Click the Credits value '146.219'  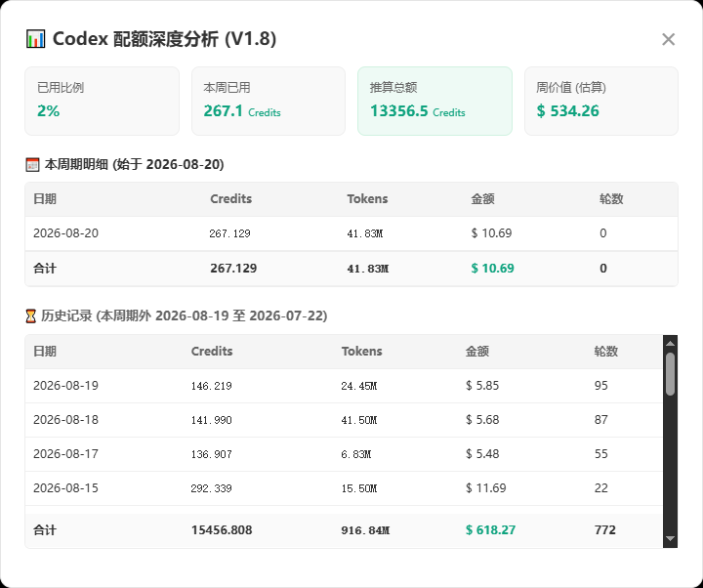point(211,386)
